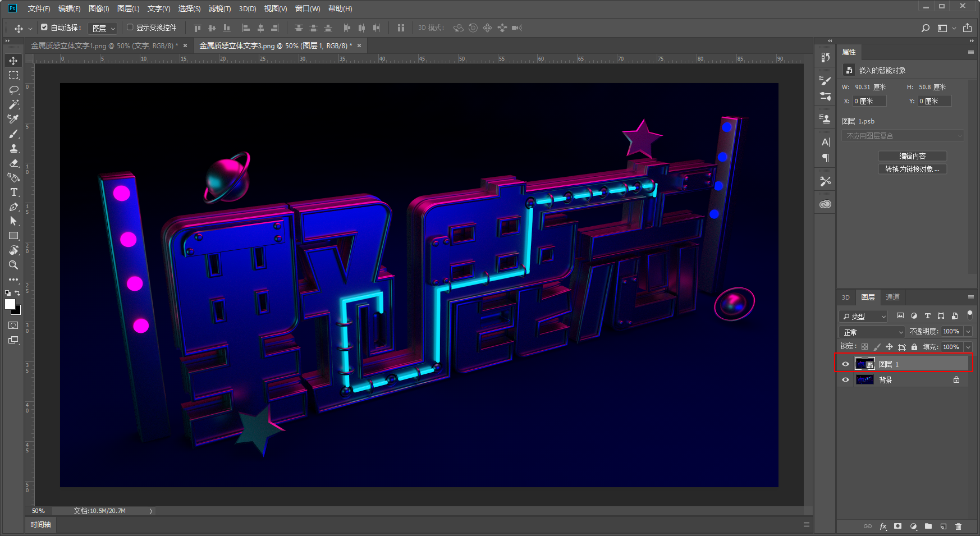Click the delete layer trash icon
Screen dimensions: 980x536
[958, 526]
